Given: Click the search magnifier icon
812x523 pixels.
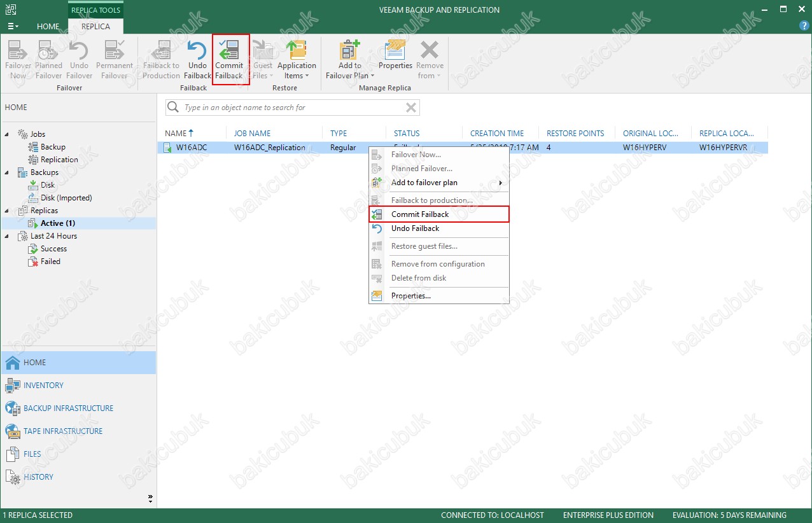Looking at the screenshot, I should pyautogui.click(x=173, y=108).
